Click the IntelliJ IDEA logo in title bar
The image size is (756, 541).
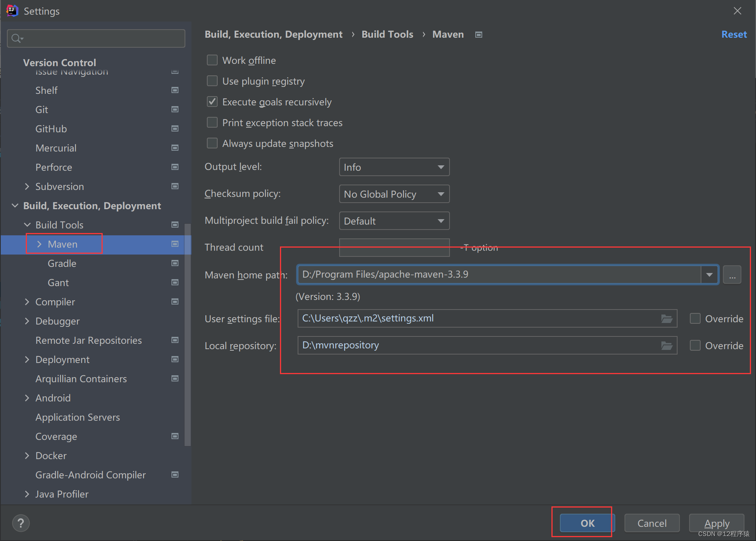pyautogui.click(x=12, y=11)
